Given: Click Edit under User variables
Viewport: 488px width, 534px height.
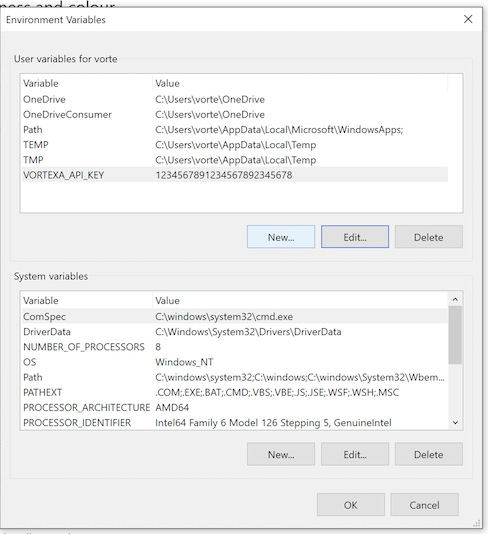Looking at the screenshot, I should [355, 237].
